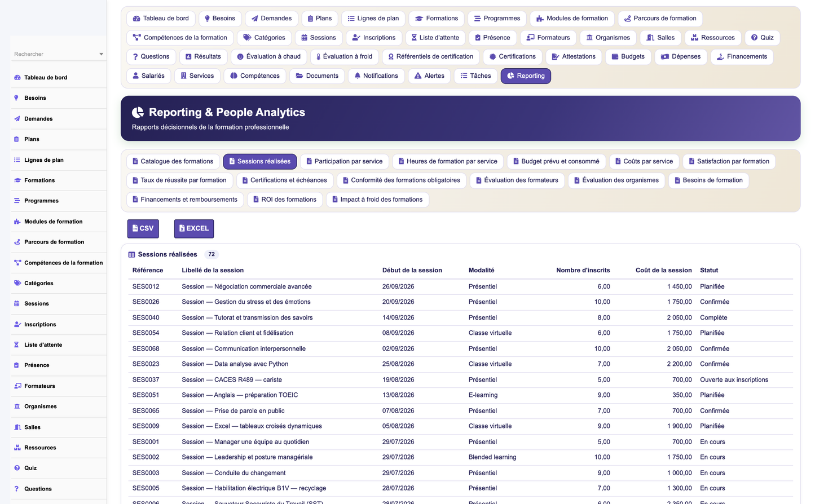Click the Référence column header
Image resolution: width=815 pixels, height=504 pixels.
pyautogui.click(x=148, y=271)
